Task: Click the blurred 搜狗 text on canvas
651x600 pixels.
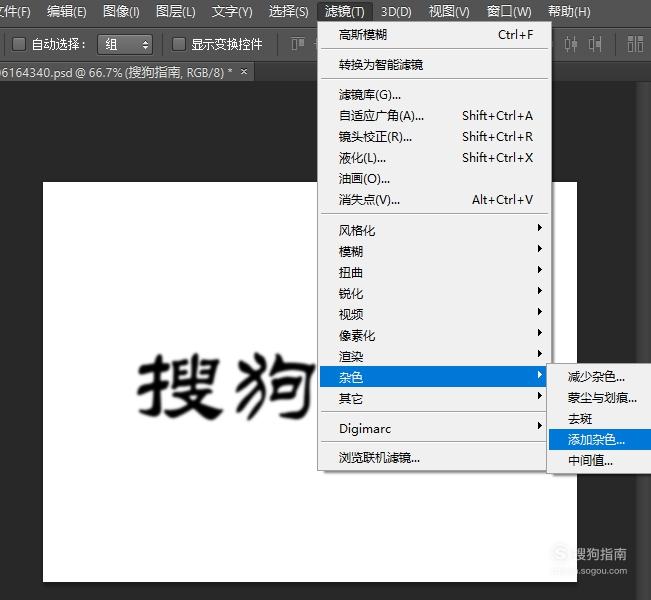Action: click(x=226, y=386)
